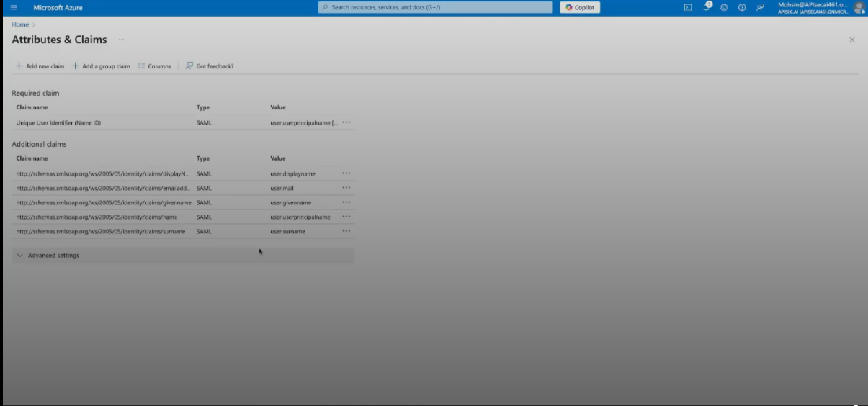Click Add a group claim
Image resolution: width=868 pixels, height=406 pixels.
[x=101, y=66]
